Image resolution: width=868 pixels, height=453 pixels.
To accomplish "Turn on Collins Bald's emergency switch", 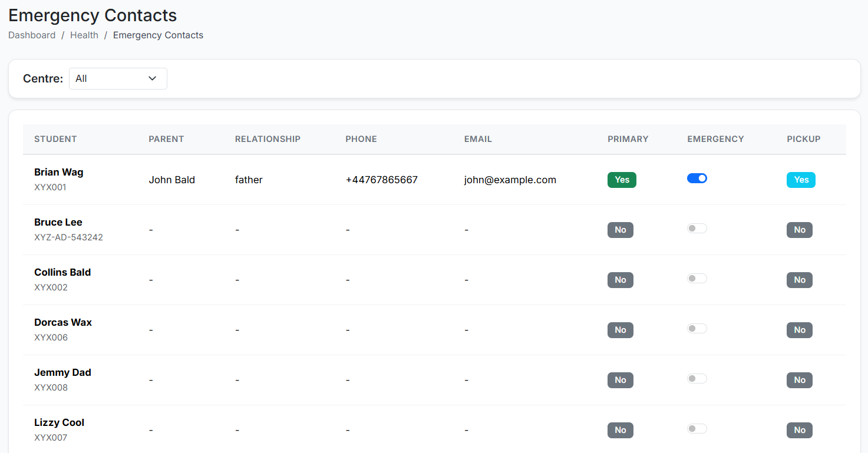I will tap(697, 279).
